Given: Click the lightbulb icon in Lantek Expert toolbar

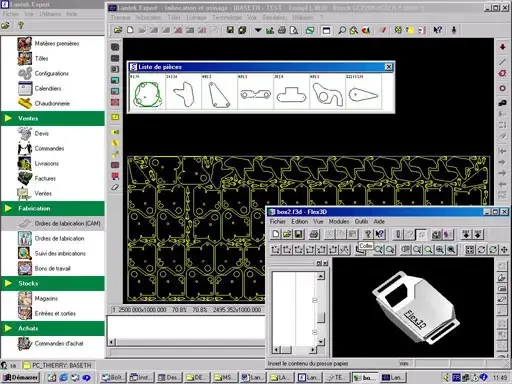Looking at the screenshot, I should coord(21,25).
